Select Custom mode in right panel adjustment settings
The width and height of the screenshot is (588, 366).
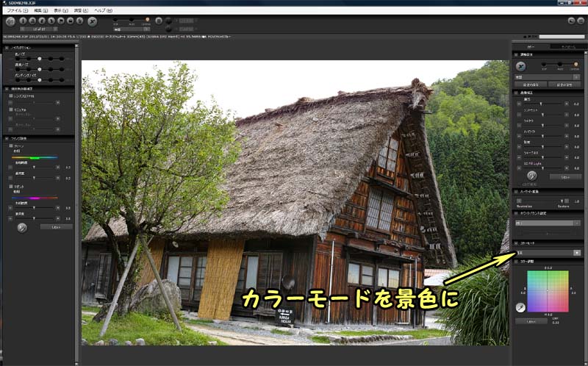[576, 65]
